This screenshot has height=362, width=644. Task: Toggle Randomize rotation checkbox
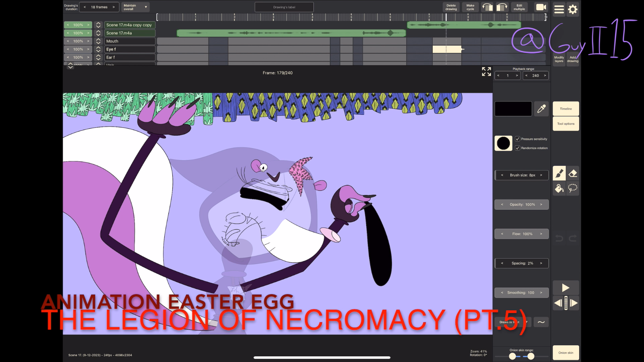518,148
